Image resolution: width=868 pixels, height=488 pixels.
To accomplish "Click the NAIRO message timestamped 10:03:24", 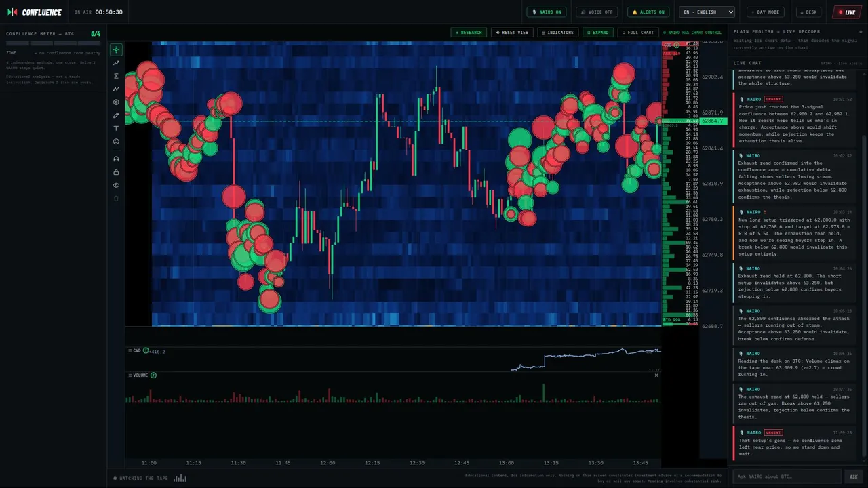I will point(794,232).
